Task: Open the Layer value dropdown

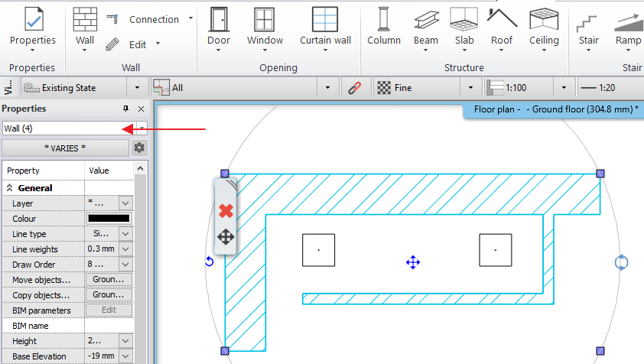Action: pyautogui.click(x=125, y=203)
